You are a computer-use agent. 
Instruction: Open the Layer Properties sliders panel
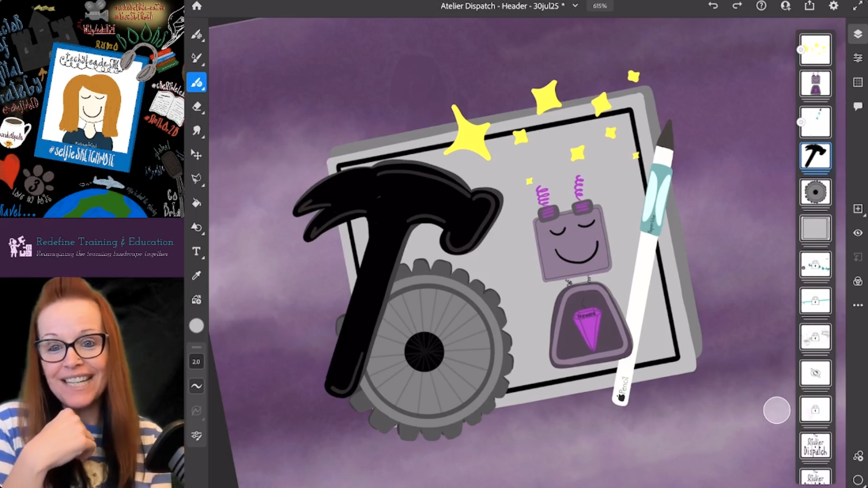coord(857,58)
